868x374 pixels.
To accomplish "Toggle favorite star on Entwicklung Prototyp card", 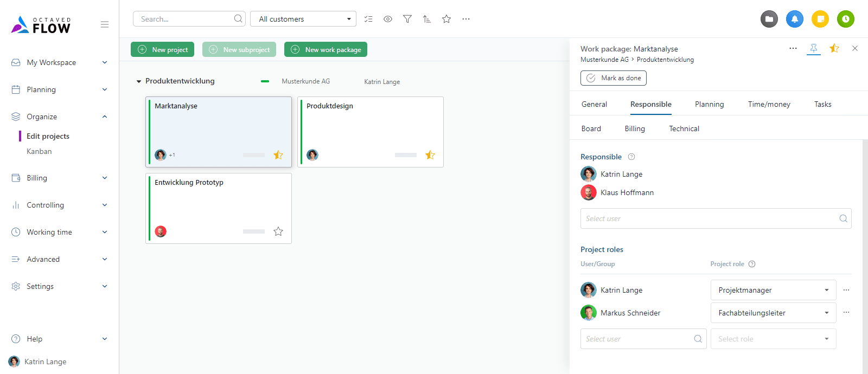I will 278,231.
